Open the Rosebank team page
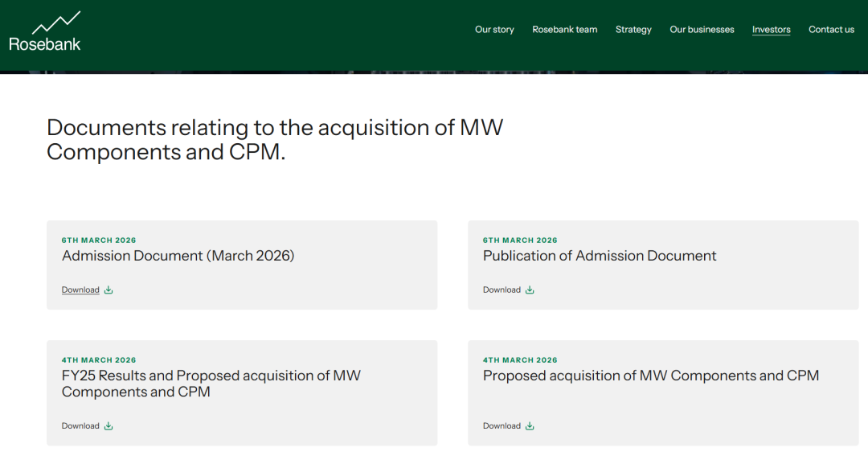The width and height of the screenshot is (868, 456). pos(565,30)
